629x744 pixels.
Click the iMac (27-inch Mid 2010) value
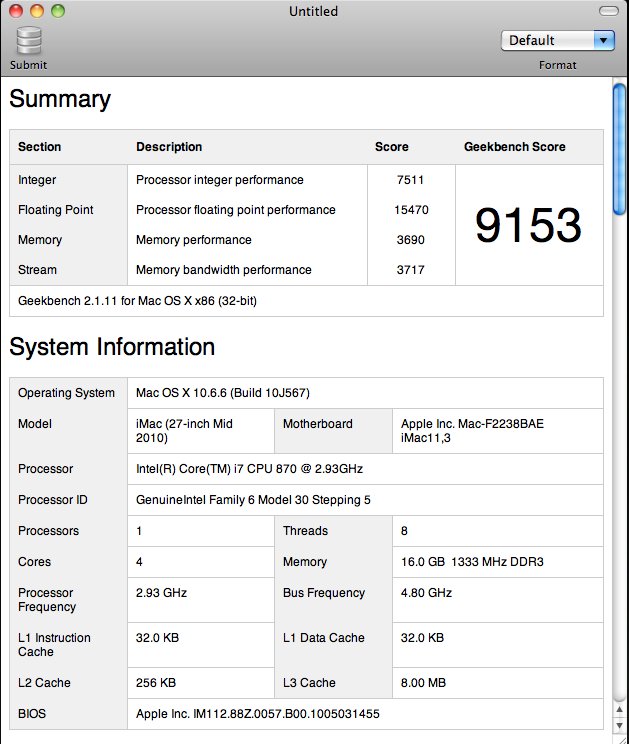(x=184, y=430)
